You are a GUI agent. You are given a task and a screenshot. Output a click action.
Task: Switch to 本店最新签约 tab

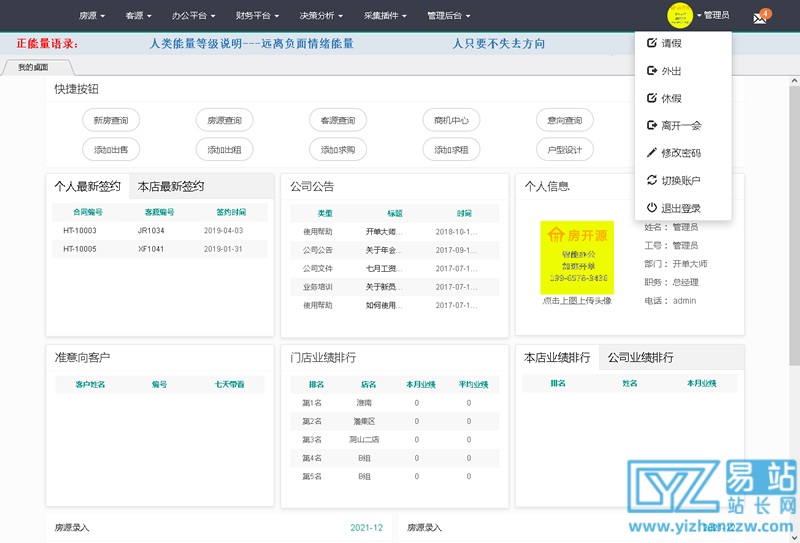pyautogui.click(x=171, y=186)
